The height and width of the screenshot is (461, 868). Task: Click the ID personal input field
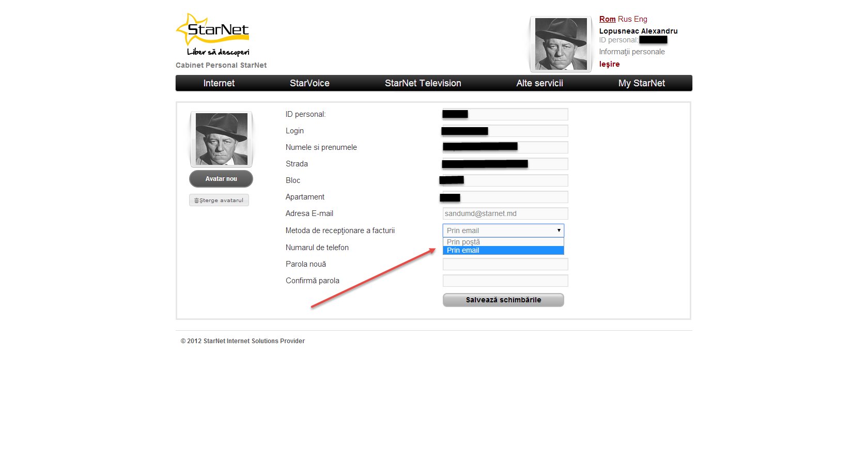point(505,114)
